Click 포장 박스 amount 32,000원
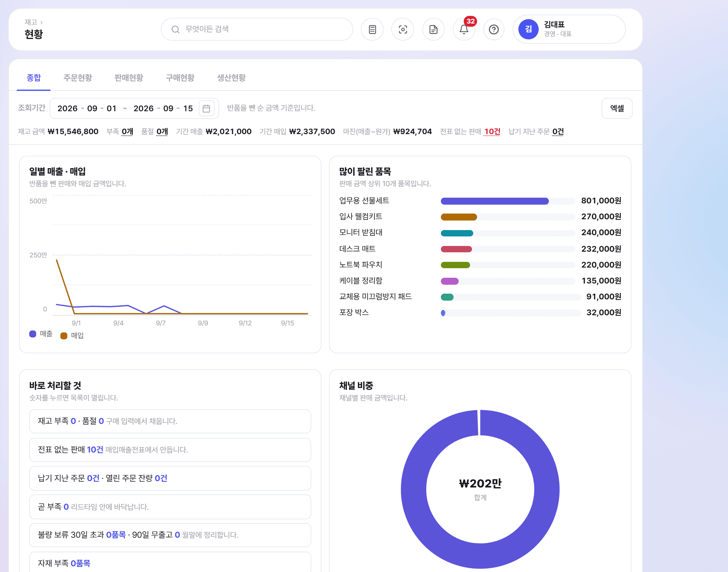This screenshot has height=572, width=728. 603,312
